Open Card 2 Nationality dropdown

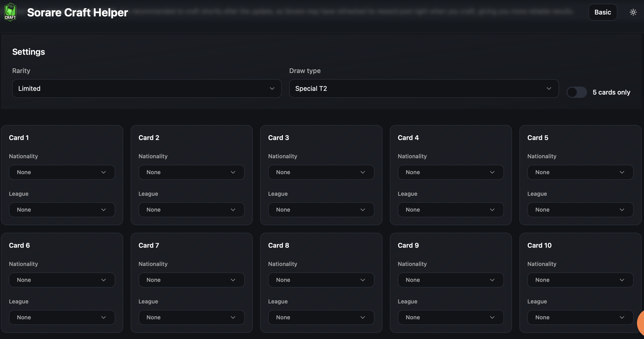point(192,172)
